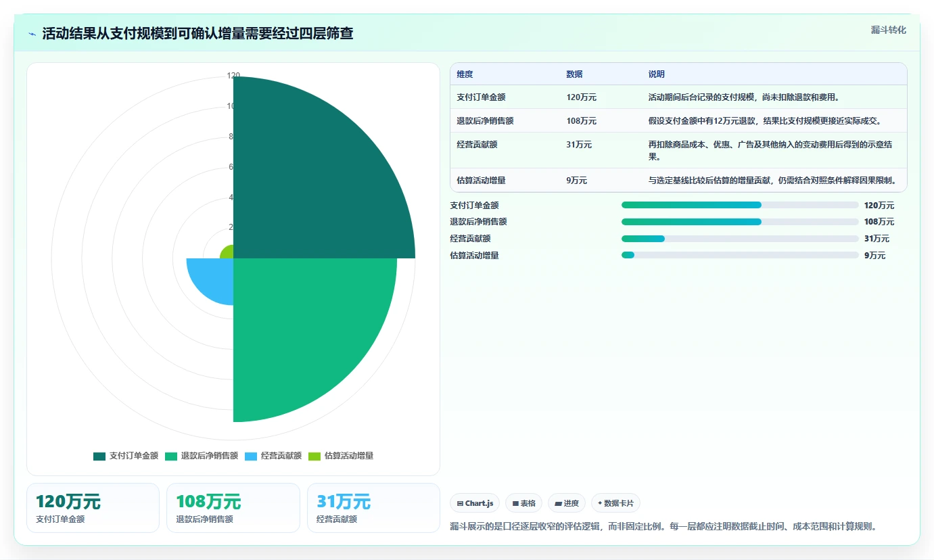
Task: Click the 支付订单金额 progress bar
Action: (x=740, y=205)
